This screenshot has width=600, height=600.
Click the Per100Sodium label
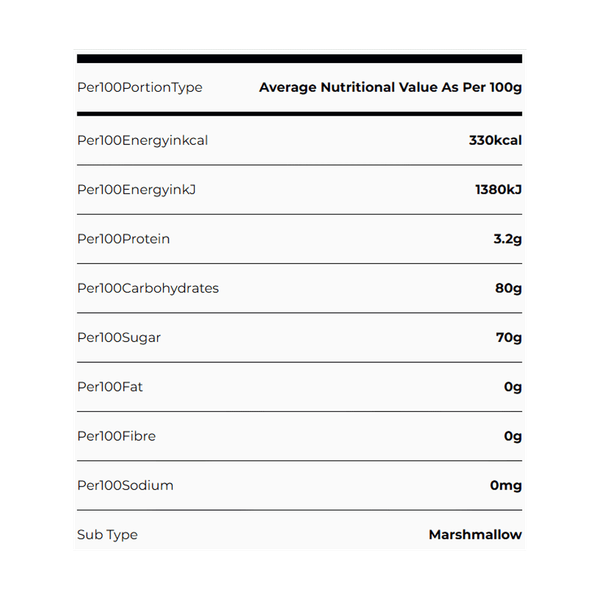125,485
